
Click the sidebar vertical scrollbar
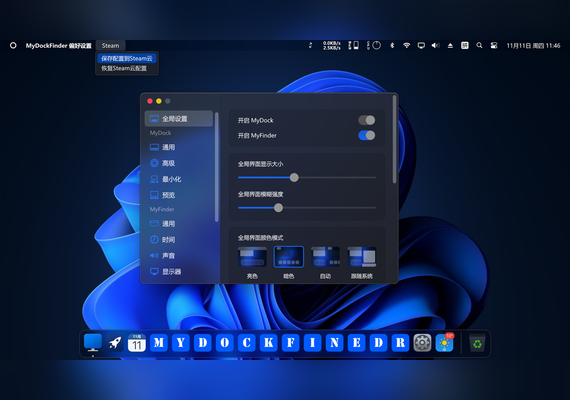(x=217, y=167)
